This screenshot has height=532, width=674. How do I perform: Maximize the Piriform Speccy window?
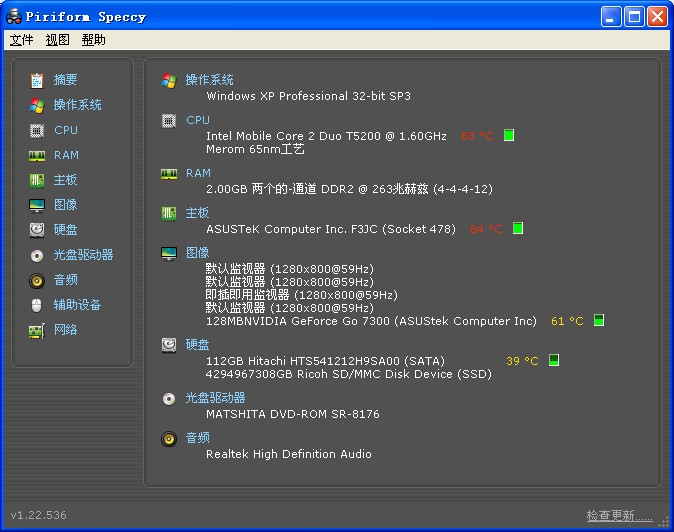click(634, 17)
